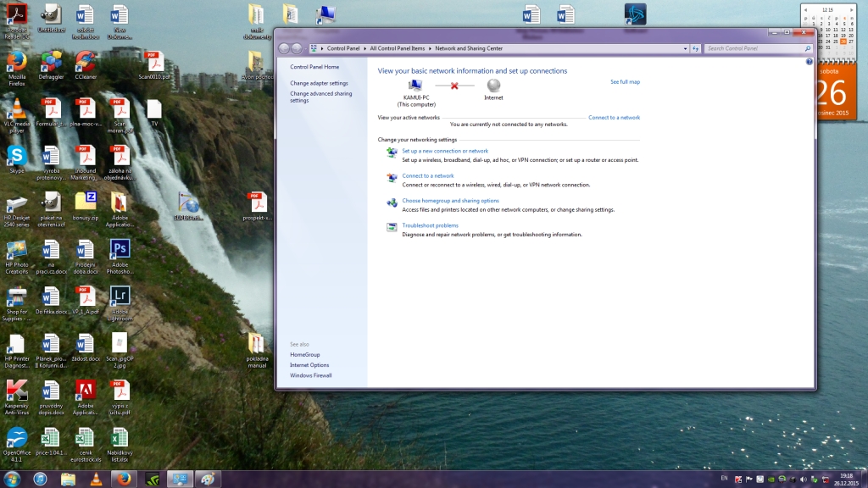Open Change adapter settings
Viewport: 868px width, 488px height.
319,83
